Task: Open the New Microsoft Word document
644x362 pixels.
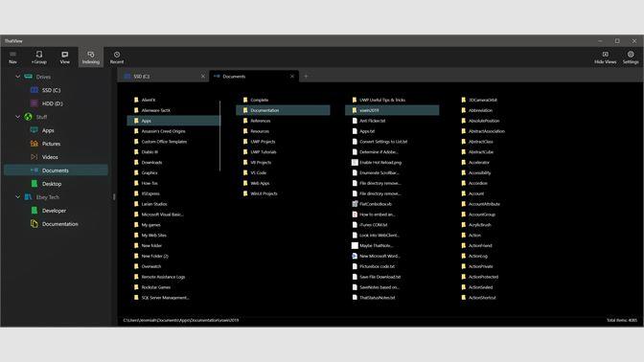Action: 392,256
